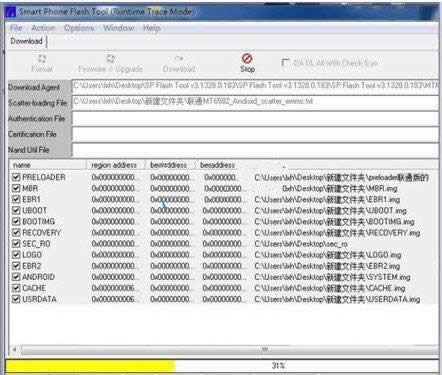Open the Options menu
The height and width of the screenshot is (375, 442).
click(79, 28)
